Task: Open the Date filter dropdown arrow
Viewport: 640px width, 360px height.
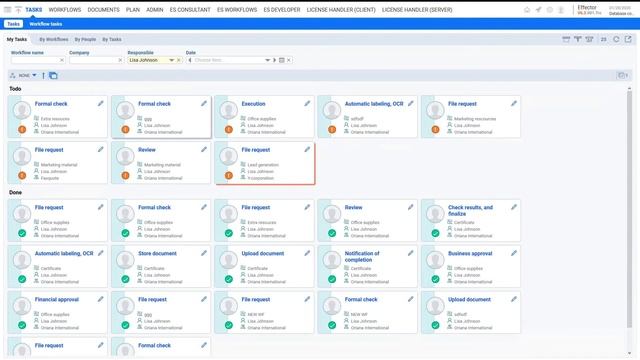Action: (267, 60)
